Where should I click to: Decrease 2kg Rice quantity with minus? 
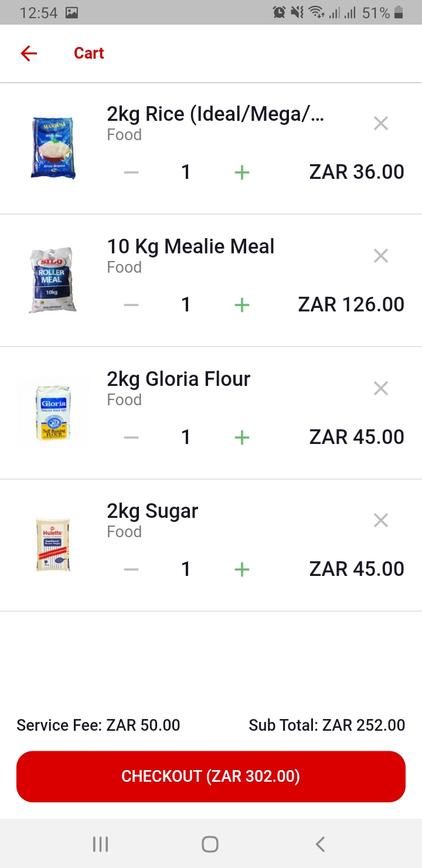pos(131,172)
